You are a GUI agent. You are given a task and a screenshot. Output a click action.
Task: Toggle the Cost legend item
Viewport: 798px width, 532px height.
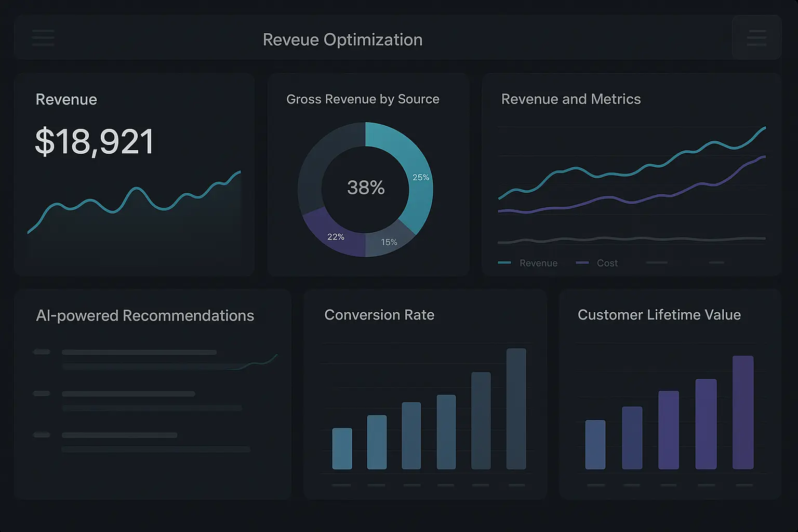click(x=597, y=263)
